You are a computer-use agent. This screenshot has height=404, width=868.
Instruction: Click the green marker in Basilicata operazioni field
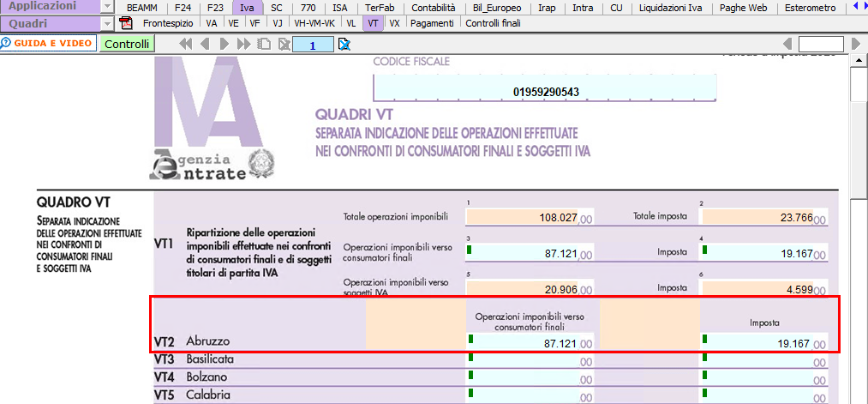(x=470, y=357)
